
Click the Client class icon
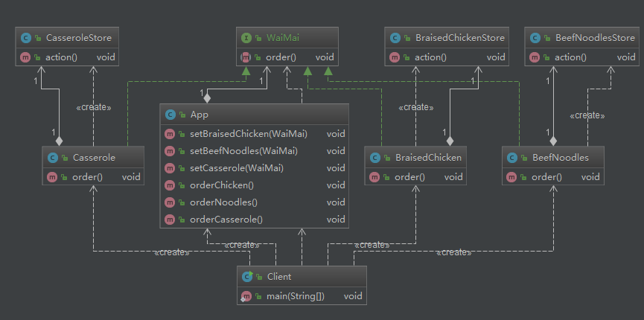(247, 277)
